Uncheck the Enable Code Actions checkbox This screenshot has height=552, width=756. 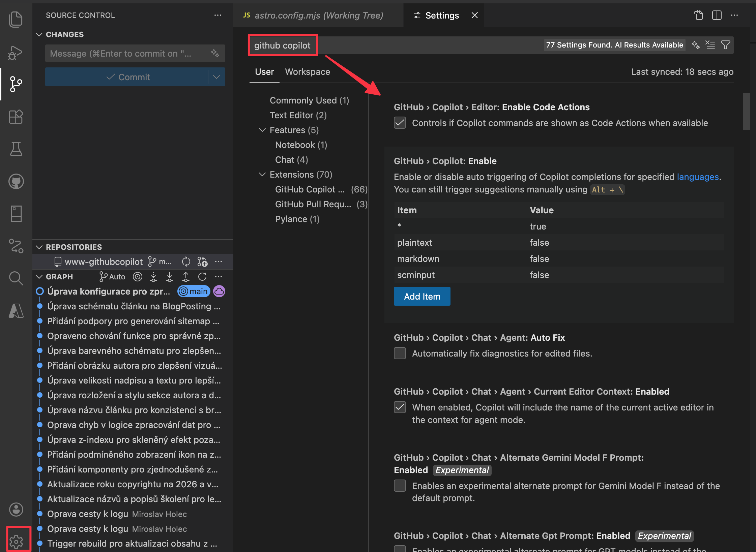pyautogui.click(x=400, y=123)
